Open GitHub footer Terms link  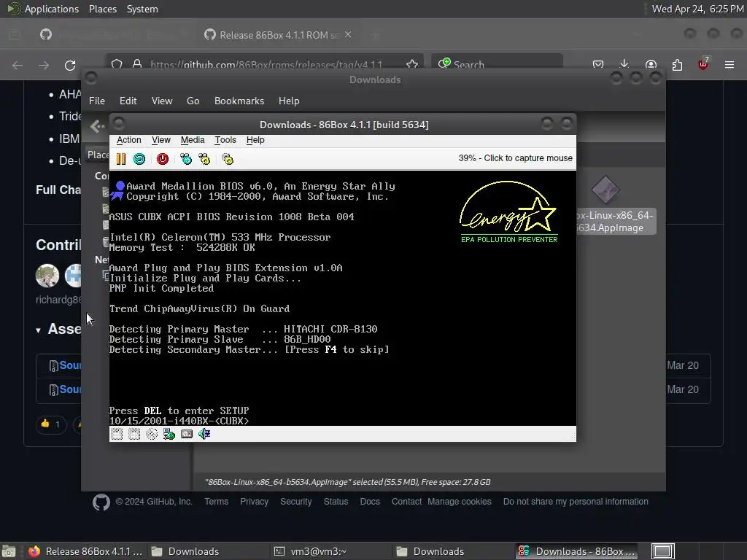(x=216, y=502)
